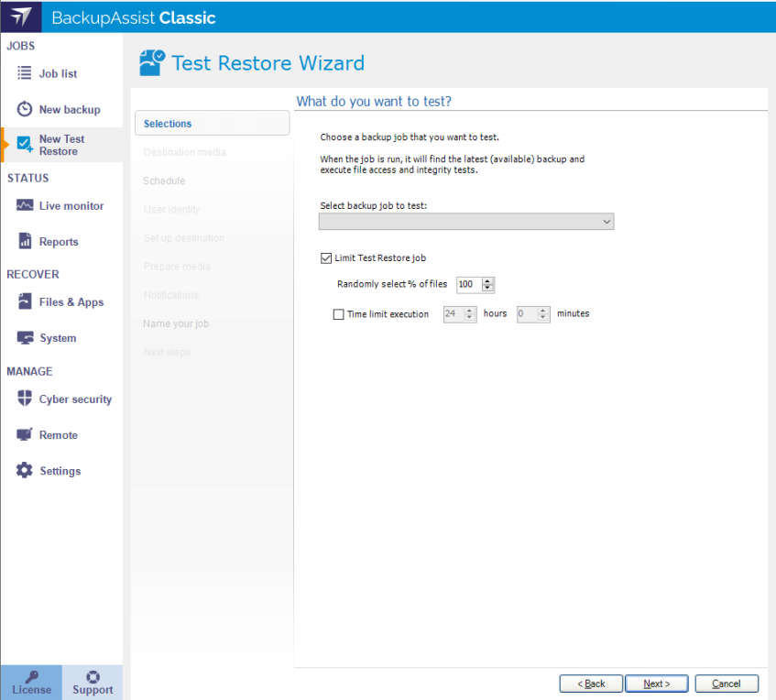The height and width of the screenshot is (700, 776).
Task: Open the License panel button
Action: pos(32,683)
